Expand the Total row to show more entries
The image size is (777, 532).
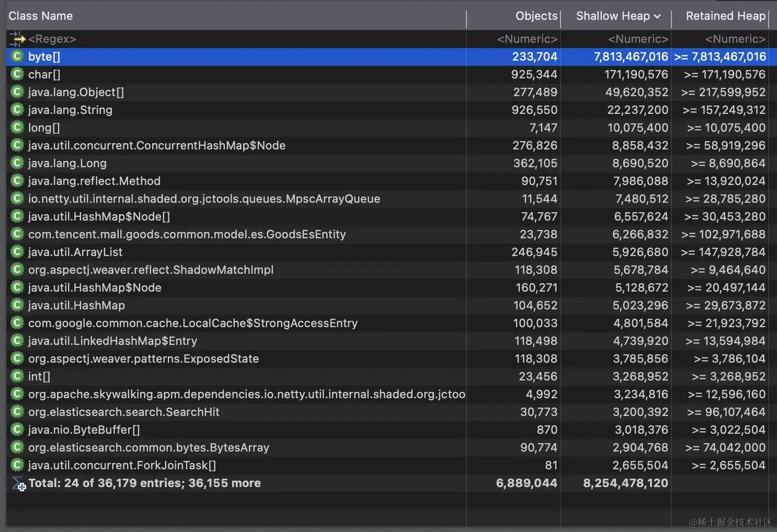point(19,484)
